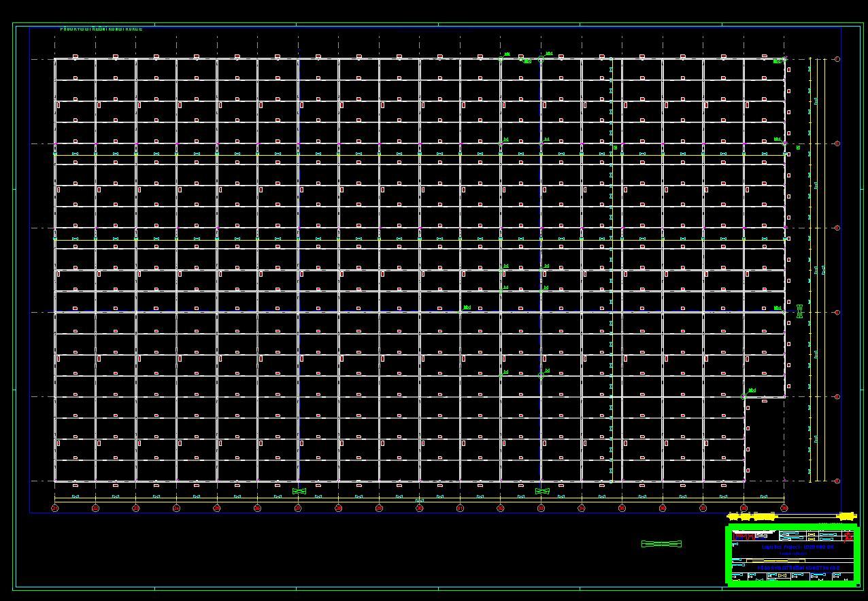Image resolution: width=868 pixels, height=601 pixels.
Task: Click column axis bubble 39 at bottom
Action: point(784,508)
